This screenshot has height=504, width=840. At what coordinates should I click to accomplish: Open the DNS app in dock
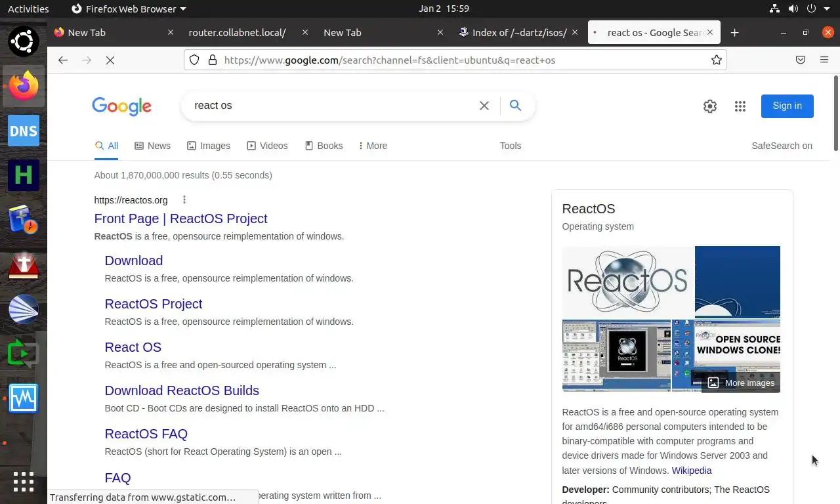(x=24, y=131)
